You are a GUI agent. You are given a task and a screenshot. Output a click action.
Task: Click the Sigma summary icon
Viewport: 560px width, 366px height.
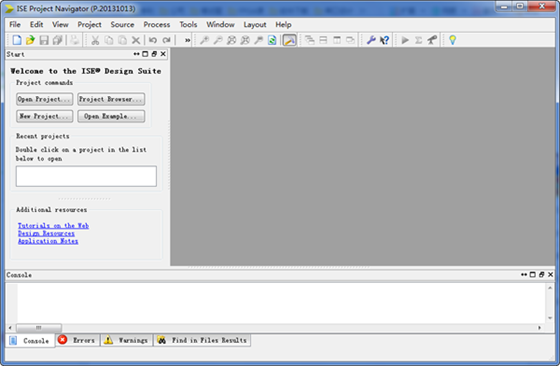tap(419, 40)
